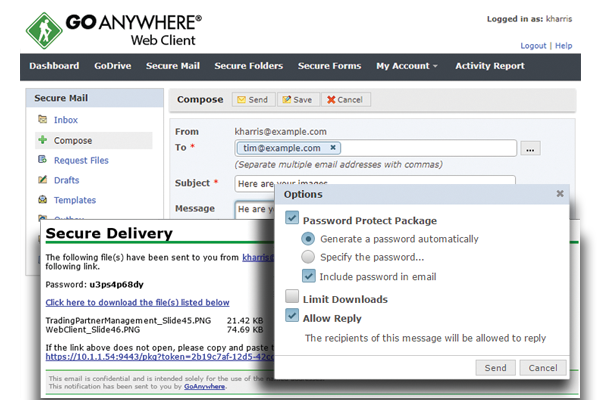
Task: Cancel composing from the toolbar
Action: tap(345, 100)
